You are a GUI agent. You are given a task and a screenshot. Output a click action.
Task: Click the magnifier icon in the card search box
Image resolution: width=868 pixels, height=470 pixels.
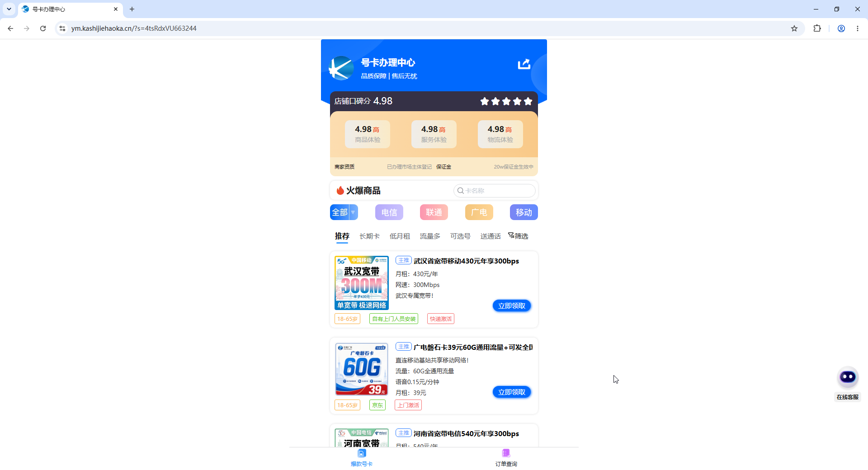click(460, 191)
